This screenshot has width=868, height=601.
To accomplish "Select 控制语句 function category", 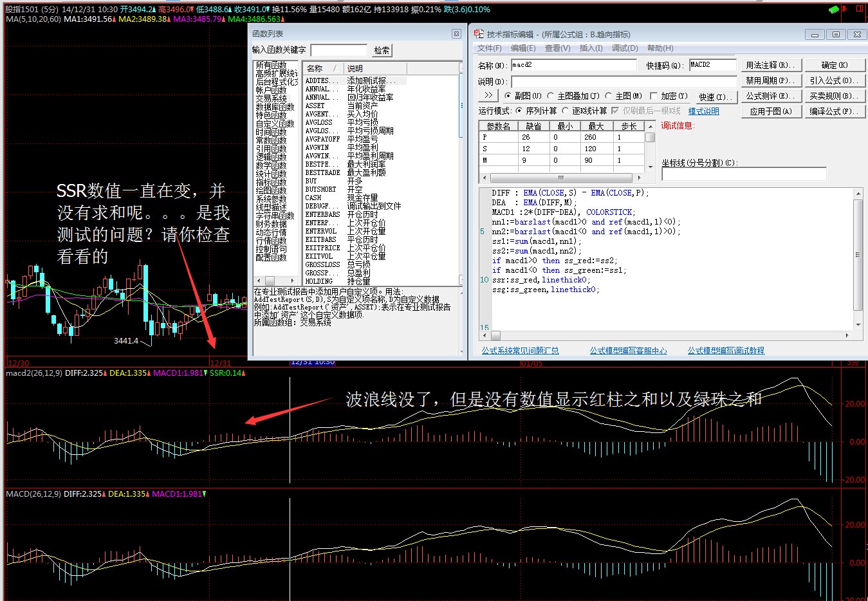I will click(x=271, y=249).
